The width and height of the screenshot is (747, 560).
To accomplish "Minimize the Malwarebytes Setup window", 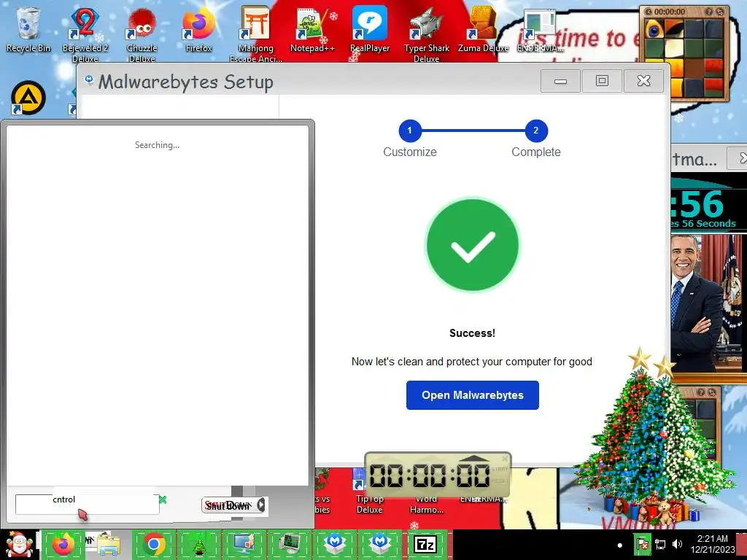I will coord(560,81).
